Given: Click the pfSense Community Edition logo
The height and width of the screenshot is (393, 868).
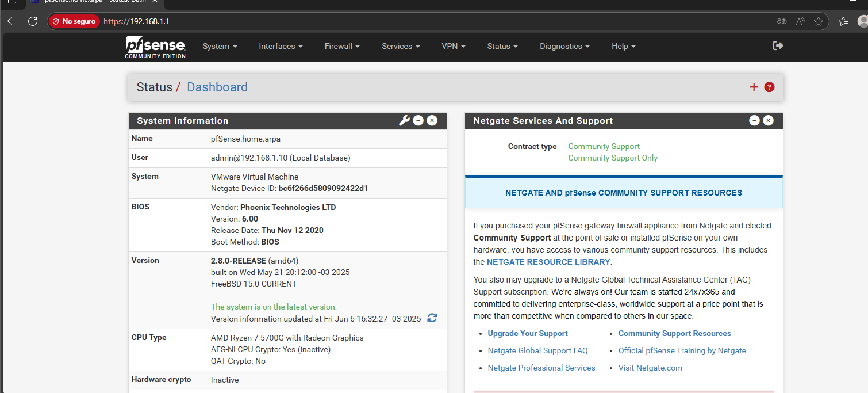Looking at the screenshot, I should pyautogui.click(x=155, y=47).
